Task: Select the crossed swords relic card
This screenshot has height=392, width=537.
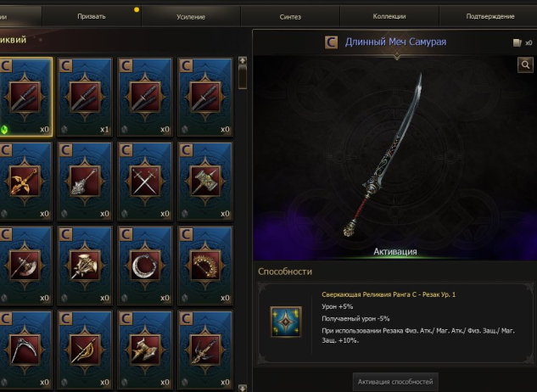Action: [x=145, y=182]
